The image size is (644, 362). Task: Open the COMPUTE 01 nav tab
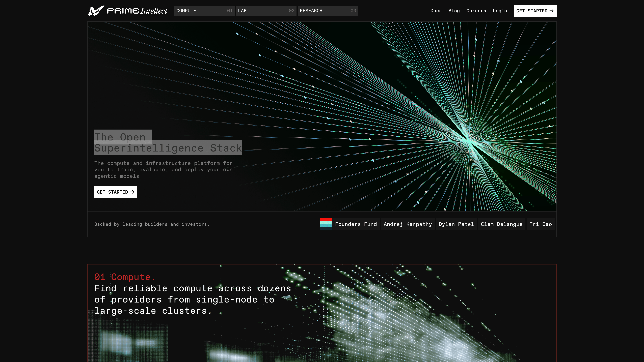(204, 11)
